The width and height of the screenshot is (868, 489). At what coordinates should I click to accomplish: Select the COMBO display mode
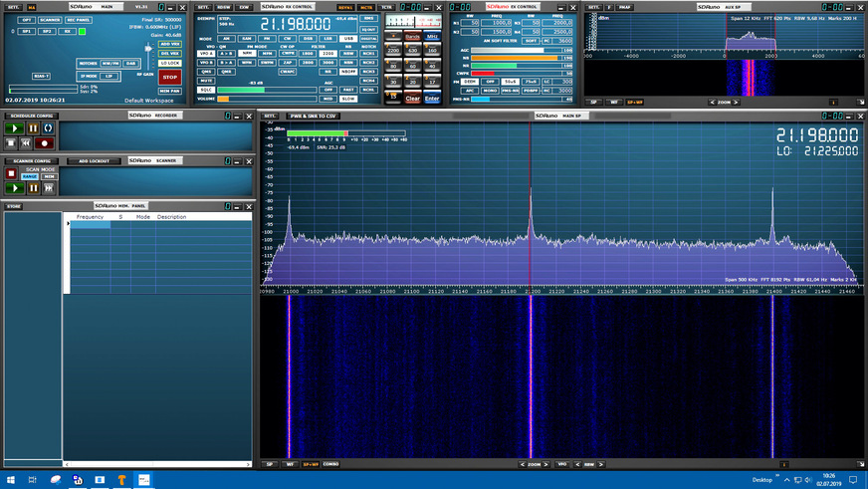(330, 464)
